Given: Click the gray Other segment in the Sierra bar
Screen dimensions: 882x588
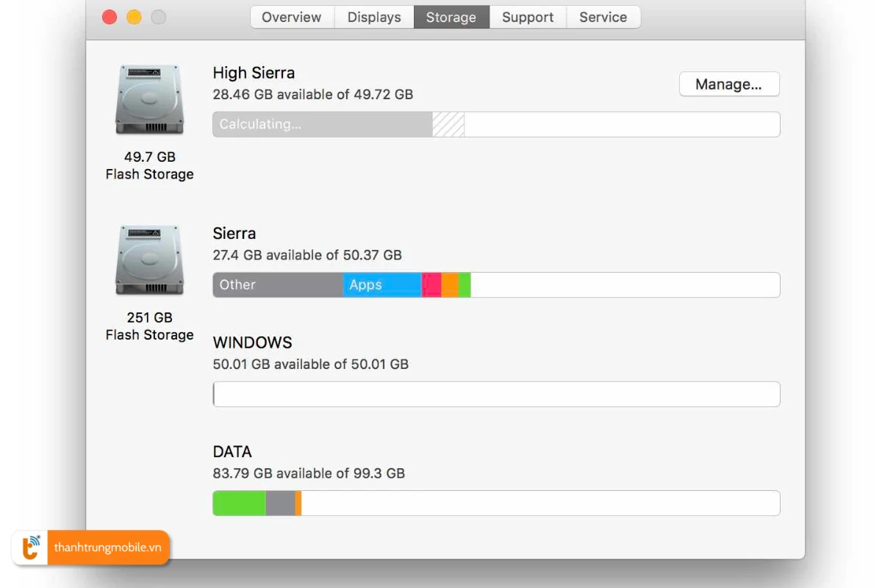Looking at the screenshot, I should pos(278,285).
